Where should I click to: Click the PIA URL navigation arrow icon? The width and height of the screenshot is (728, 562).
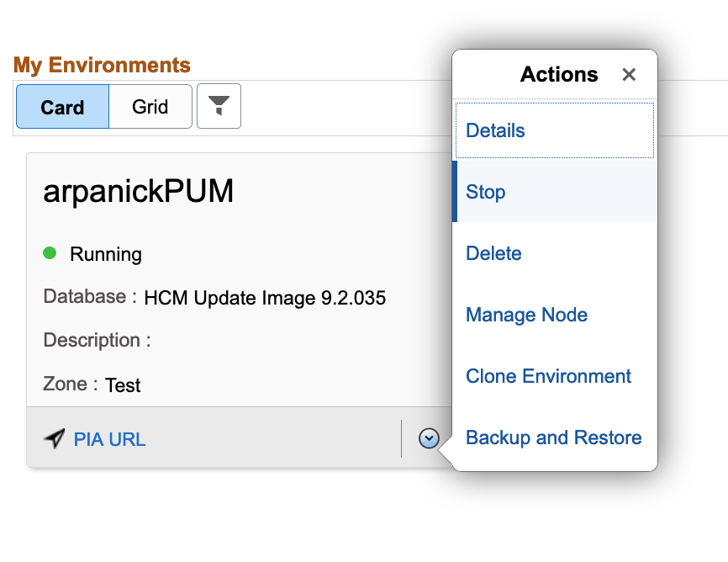55,438
